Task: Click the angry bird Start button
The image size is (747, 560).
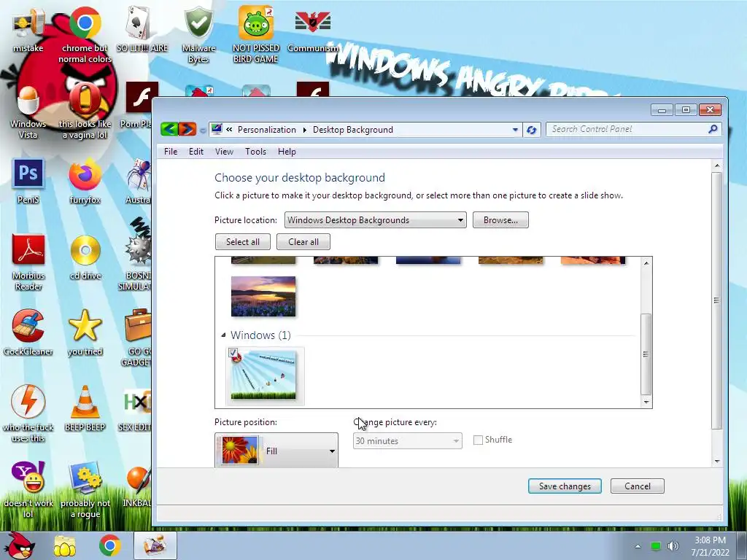Action: tap(18, 545)
